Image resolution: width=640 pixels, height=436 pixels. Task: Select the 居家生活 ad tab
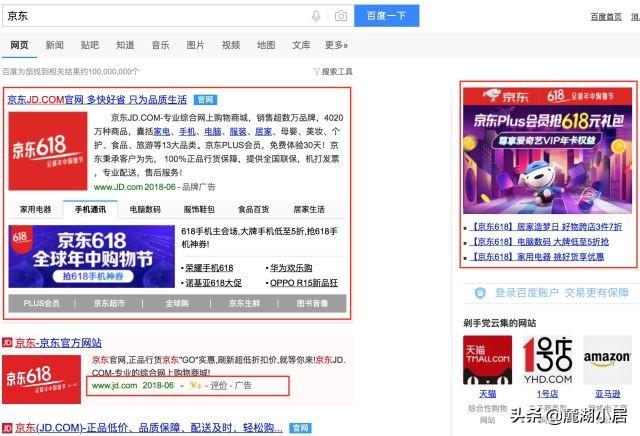click(309, 209)
